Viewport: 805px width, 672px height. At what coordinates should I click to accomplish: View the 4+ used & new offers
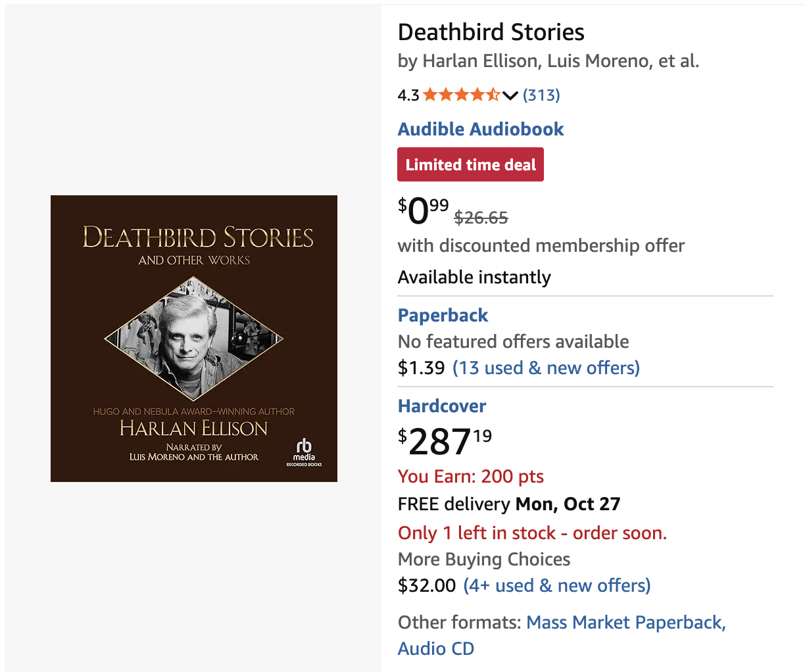[x=556, y=586]
